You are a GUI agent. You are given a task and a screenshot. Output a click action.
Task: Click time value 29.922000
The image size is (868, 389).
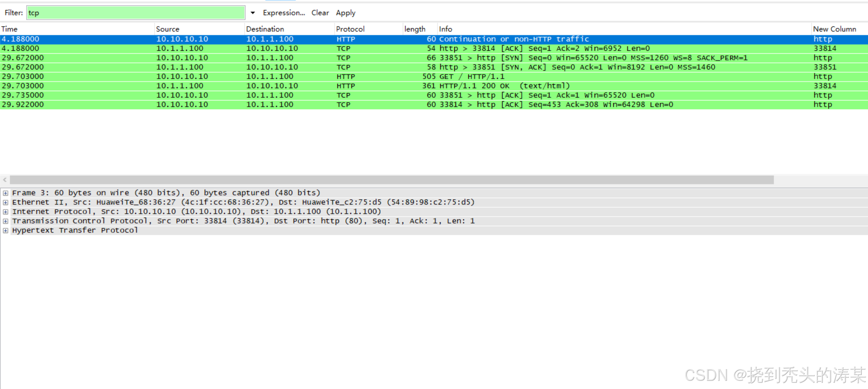coord(23,104)
